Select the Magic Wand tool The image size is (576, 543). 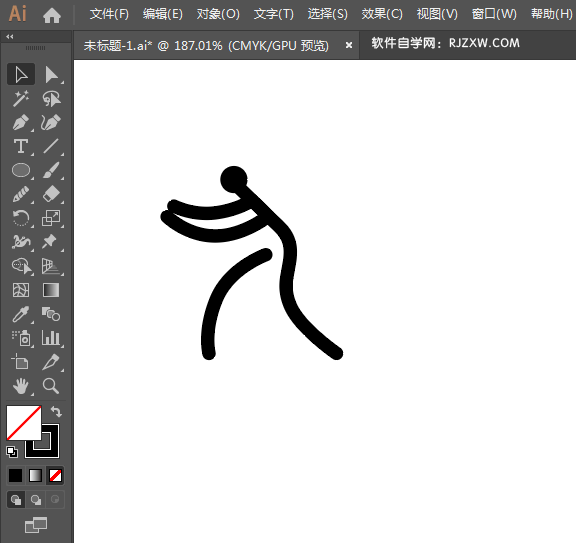21,99
